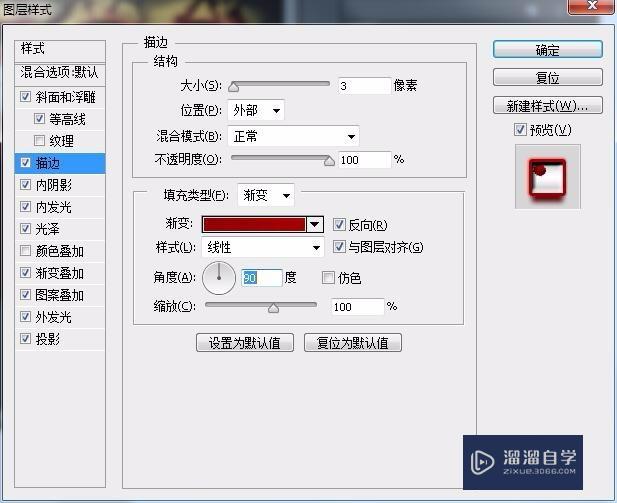Select the 内发光 inner glow entry
Image resolution: width=617 pixels, height=503 pixels.
[x=54, y=207]
